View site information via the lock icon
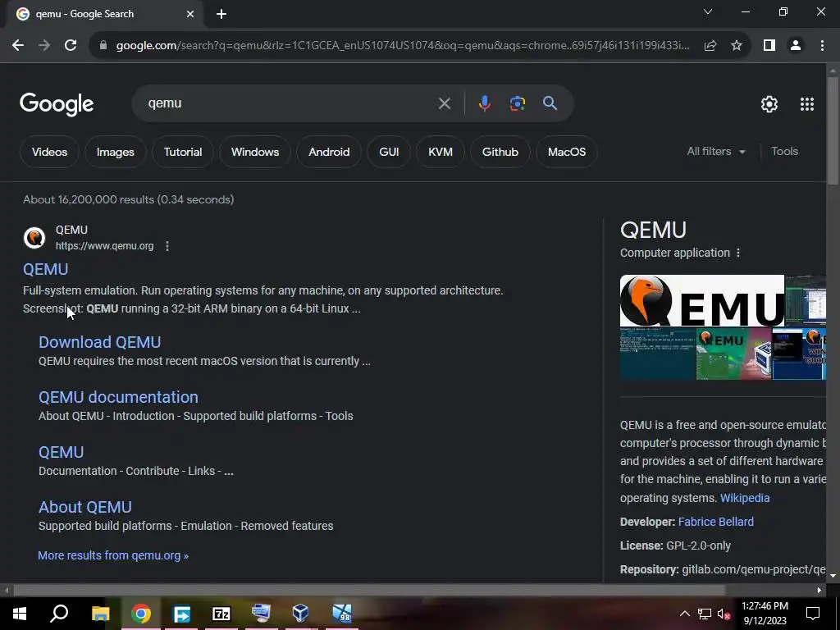The width and height of the screenshot is (840, 630). 103,46
